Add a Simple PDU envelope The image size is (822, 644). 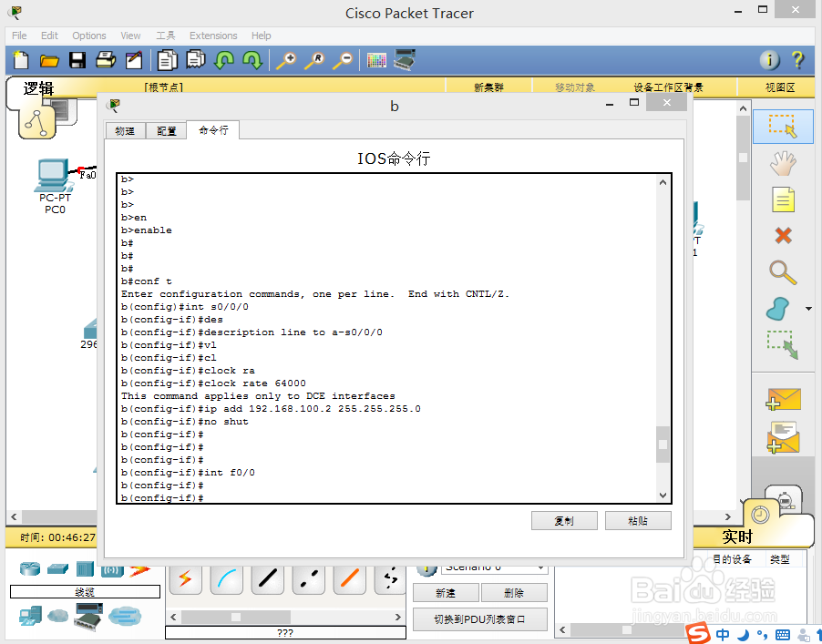coord(783,399)
